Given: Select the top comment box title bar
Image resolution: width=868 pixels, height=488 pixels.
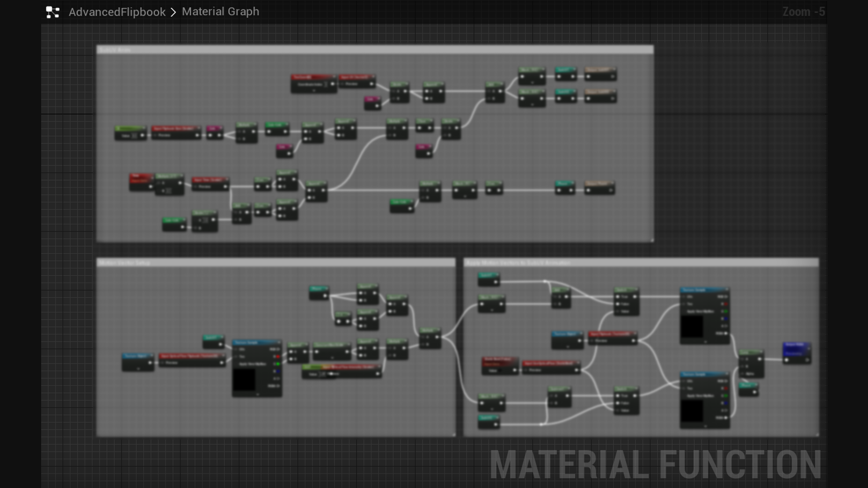Looking at the screenshot, I should (x=374, y=50).
